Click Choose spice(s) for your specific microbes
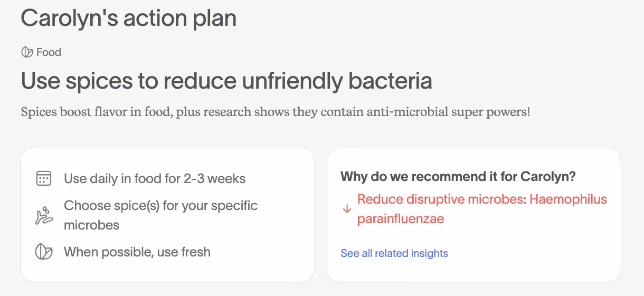The width and height of the screenshot is (644, 296). (160, 205)
